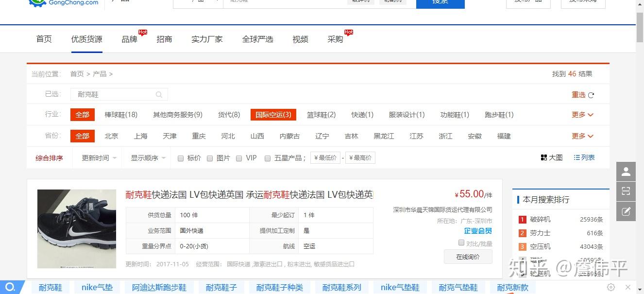Open the 实力厂家 nav item
Image resolution: width=644 pixels, height=294 pixels.
(207, 39)
